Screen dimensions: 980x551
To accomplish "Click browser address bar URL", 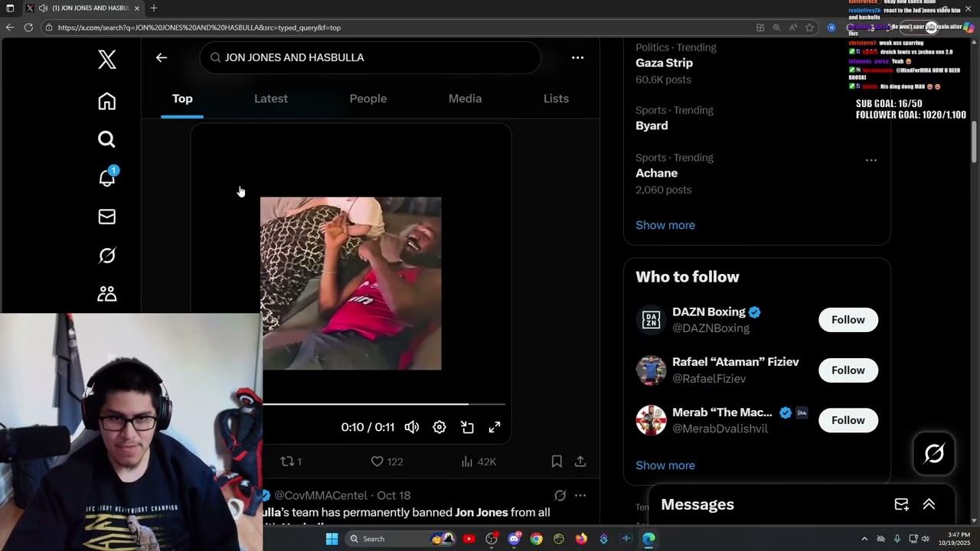I will [x=199, y=28].
